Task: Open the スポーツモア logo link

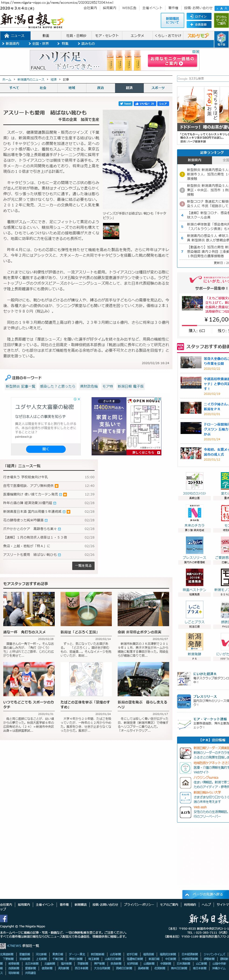Action: pyautogui.click(x=198, y=36)
